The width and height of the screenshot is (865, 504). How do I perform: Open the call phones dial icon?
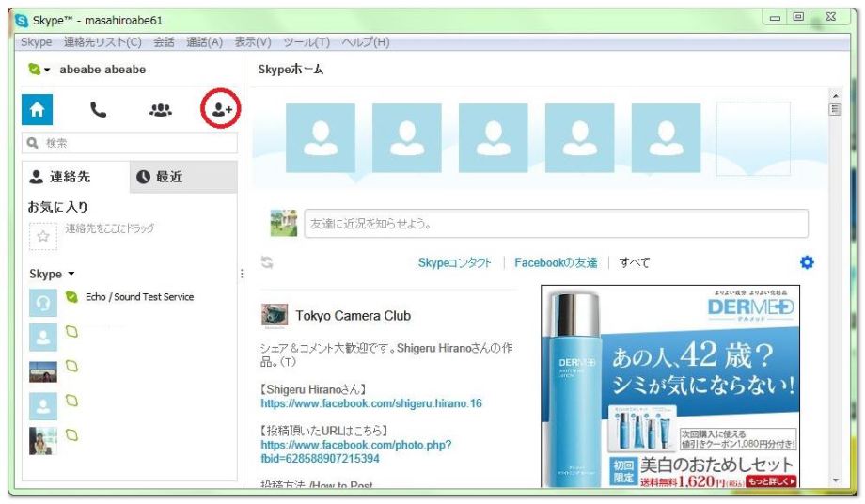click(x=98, y=109)
